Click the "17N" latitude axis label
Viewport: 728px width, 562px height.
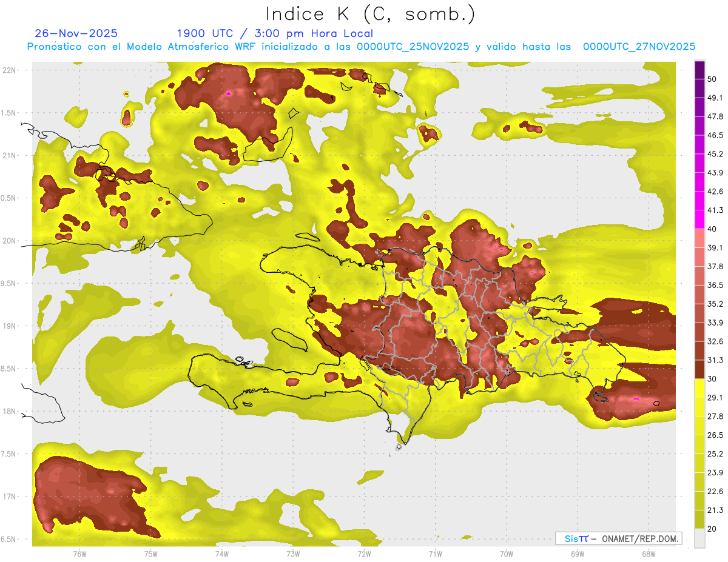pyautogui.click(x=9, y=497)
